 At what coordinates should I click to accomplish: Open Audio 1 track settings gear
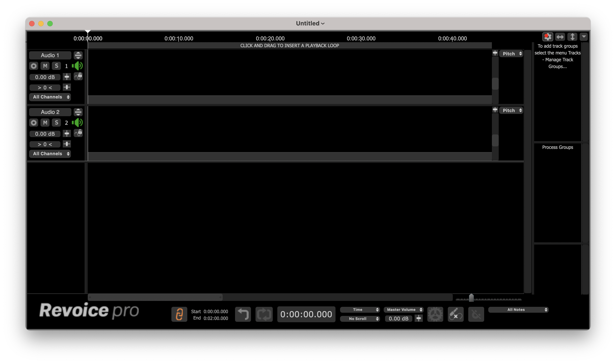point(34,66)
